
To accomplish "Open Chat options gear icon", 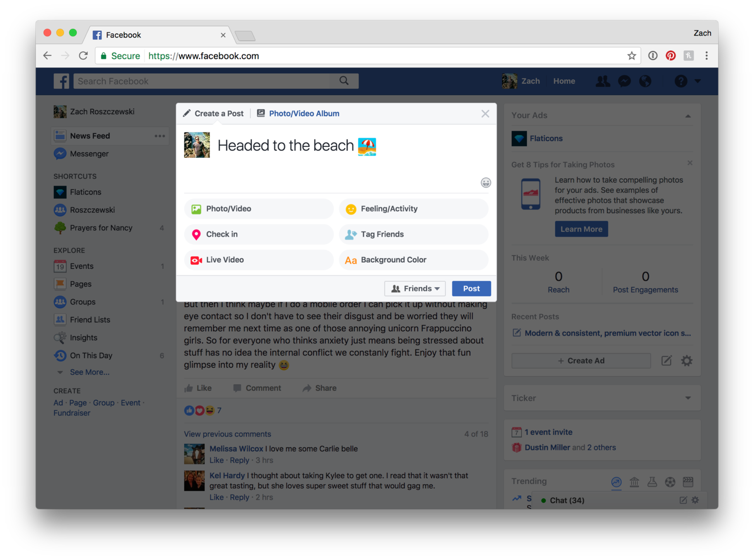I will click(x=695, y=500).
